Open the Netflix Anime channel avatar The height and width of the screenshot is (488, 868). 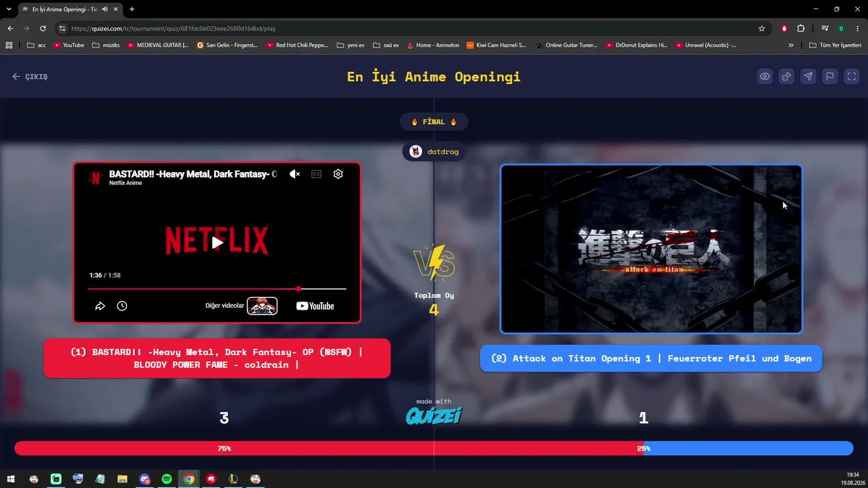(x=96, y=178)
